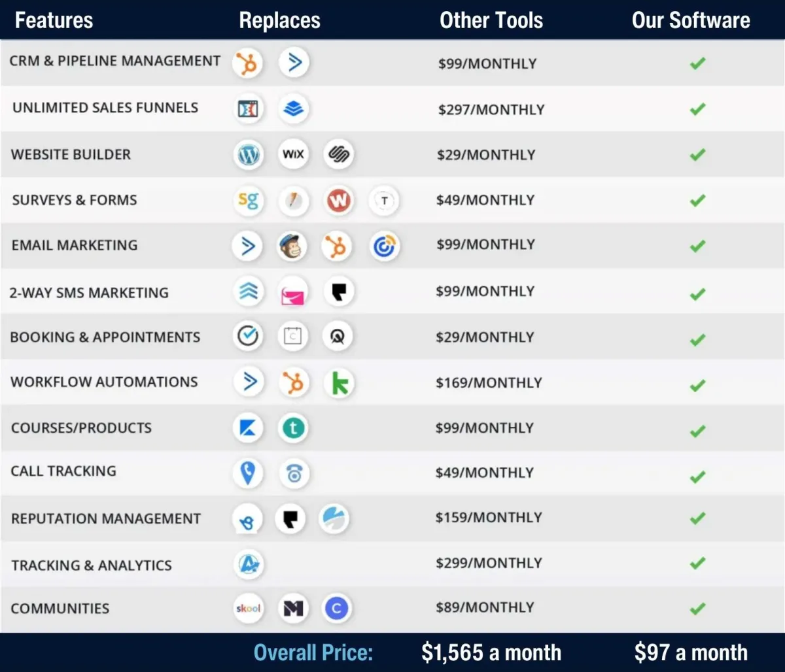Click the ClickFunnels icon in Sales Funnels row
Screen dimensions: 785x672
(x=248, y=109)
